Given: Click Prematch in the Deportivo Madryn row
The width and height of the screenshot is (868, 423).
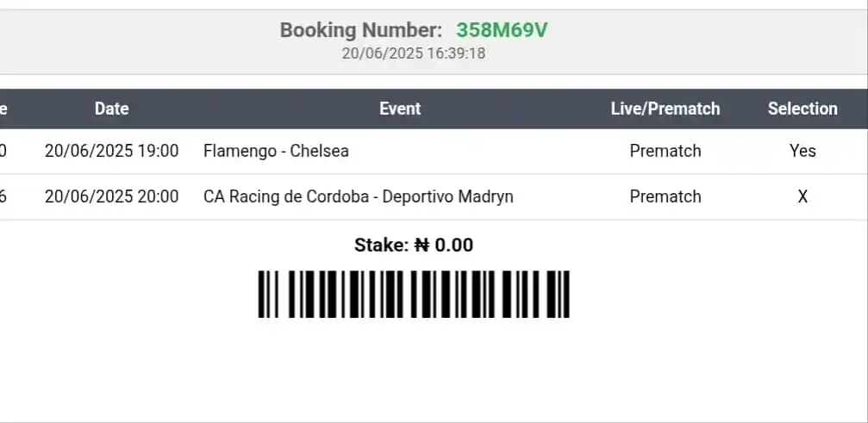Looking at the screenshot, I should tap(665, 196).
